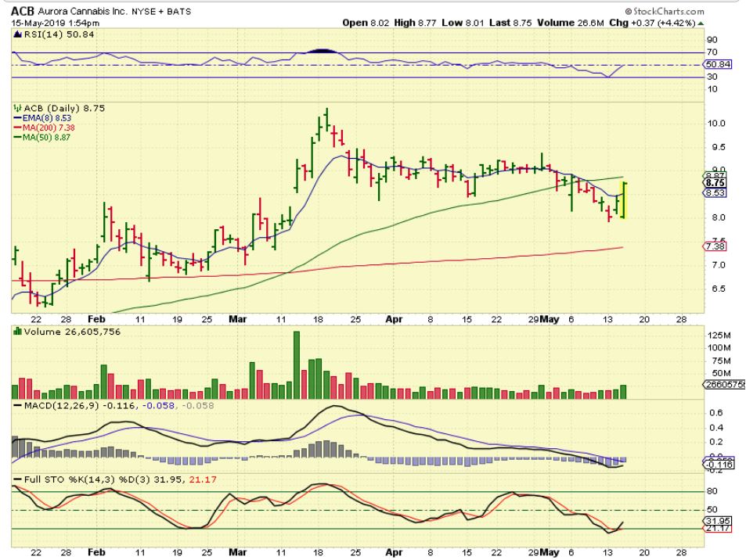Screen dimensions: 746x560
Task: Click the MA(50) 8.87 legend entry
Action: click(x=41, y=138)
